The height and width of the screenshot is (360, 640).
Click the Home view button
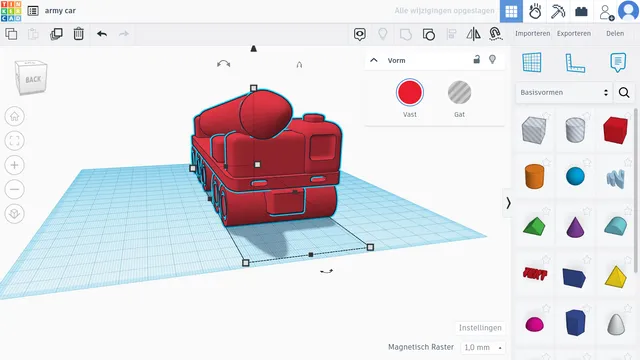pos(15,116)
